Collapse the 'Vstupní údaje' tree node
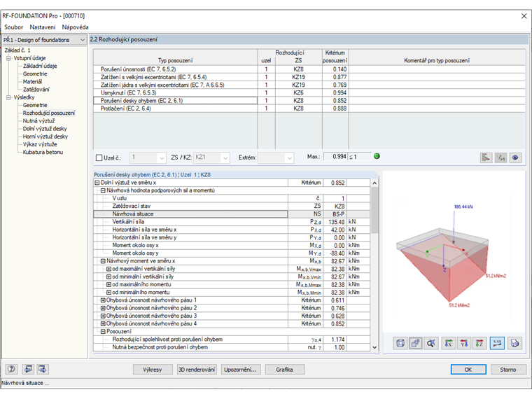 point(8,58)
